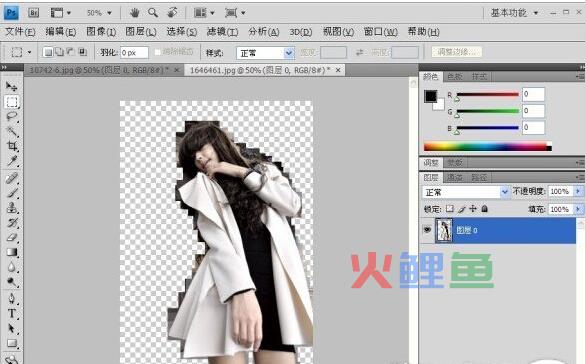The height and width of the screenshot is (364, 585).
Task: Click swap width and height arrows icon
Action: point(359,53)
